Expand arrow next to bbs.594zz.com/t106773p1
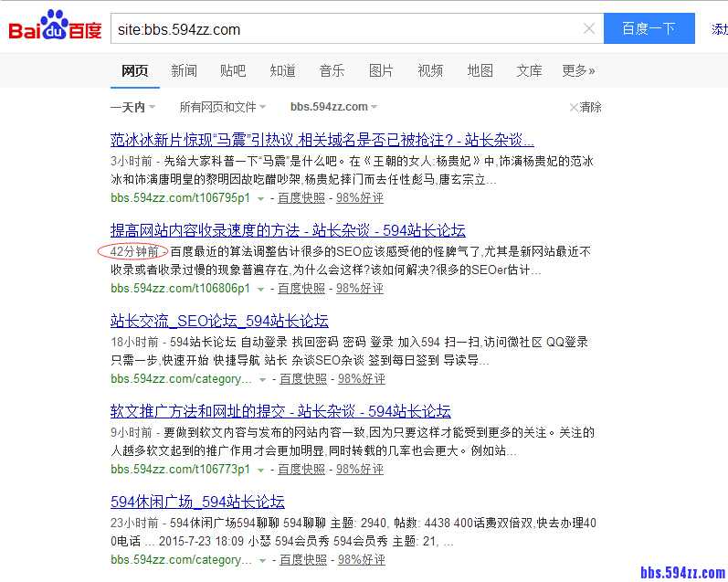This screenshot has height=582, width=728. (x=261, y=471)
